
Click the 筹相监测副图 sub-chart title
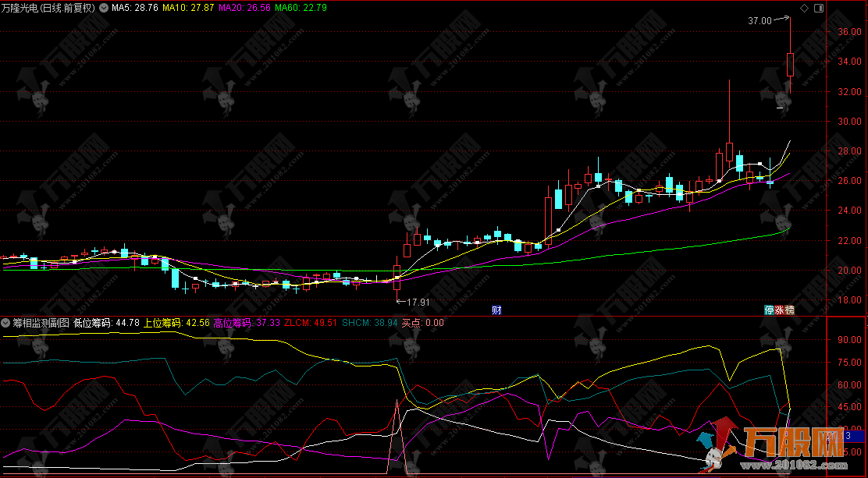tap(41, 322)
